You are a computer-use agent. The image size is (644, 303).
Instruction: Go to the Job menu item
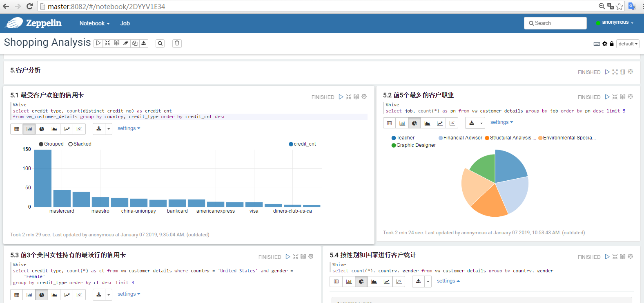coord(125,23)
